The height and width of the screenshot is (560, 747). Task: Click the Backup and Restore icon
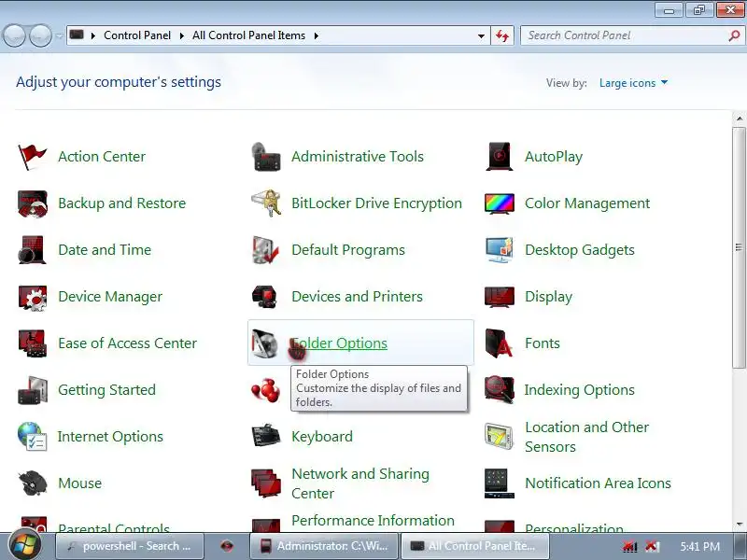pos(33,203)
